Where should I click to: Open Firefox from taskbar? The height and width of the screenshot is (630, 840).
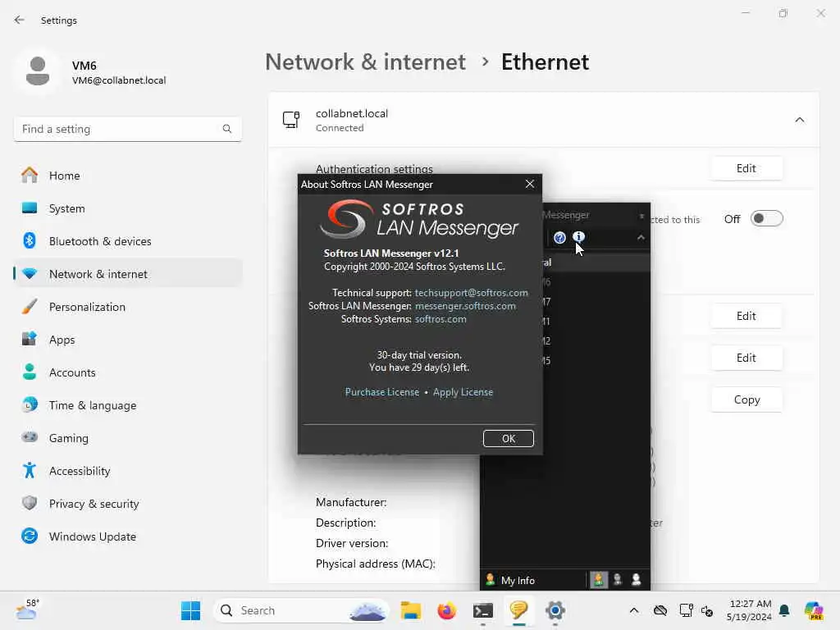[447, 610]
